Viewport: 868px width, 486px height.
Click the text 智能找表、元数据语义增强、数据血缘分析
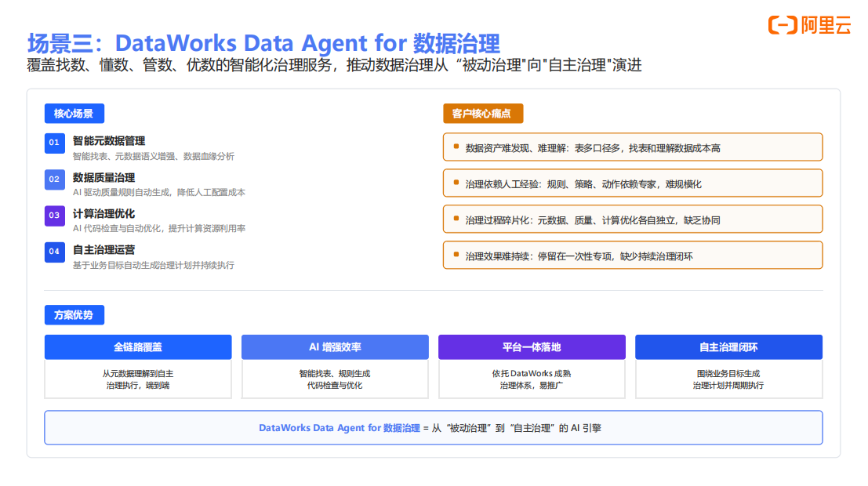pyautogui.click(x=154, y=157)
